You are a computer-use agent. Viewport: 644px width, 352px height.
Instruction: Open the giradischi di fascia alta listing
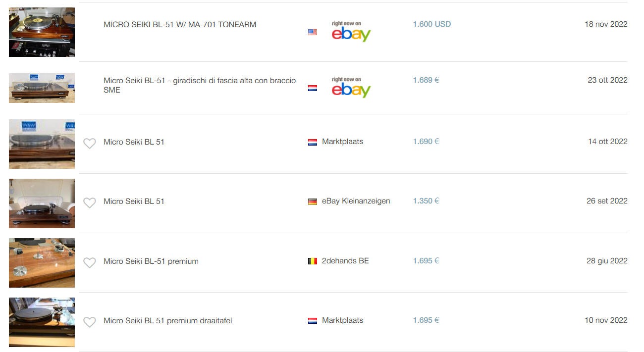200,85
